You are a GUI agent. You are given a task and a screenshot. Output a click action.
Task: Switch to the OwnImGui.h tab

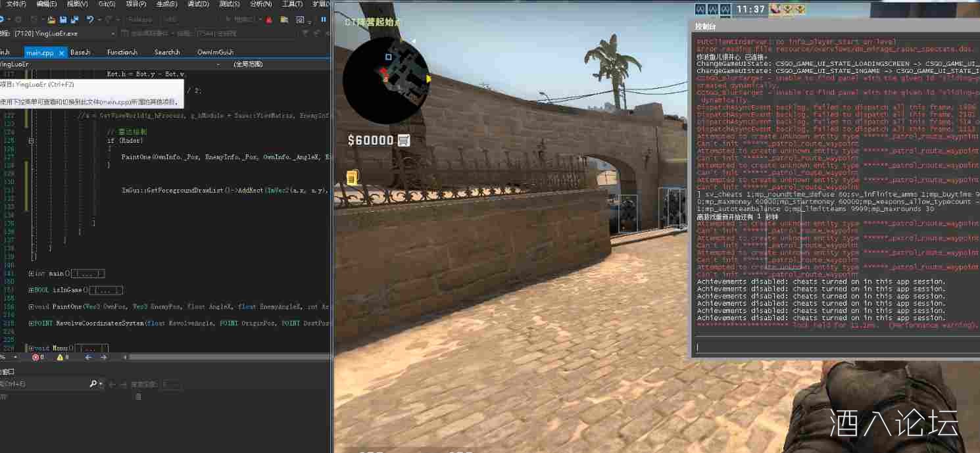coord(215,52)
